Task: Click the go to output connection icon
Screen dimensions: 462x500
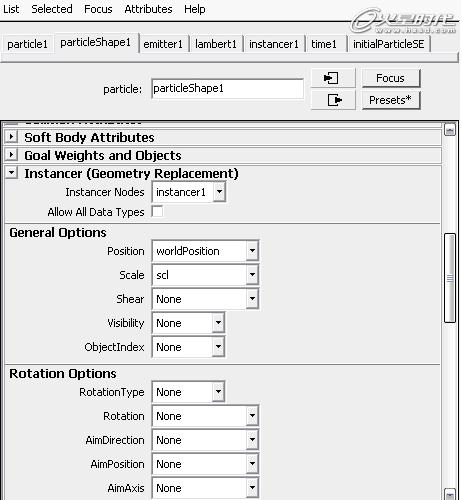Action: click(333, 100)
